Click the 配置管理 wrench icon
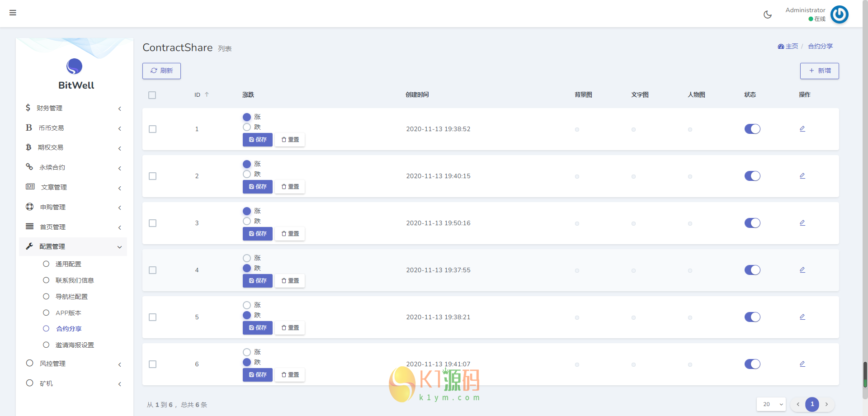The height and width of the screenshot is (416, 868). [29, 246]
